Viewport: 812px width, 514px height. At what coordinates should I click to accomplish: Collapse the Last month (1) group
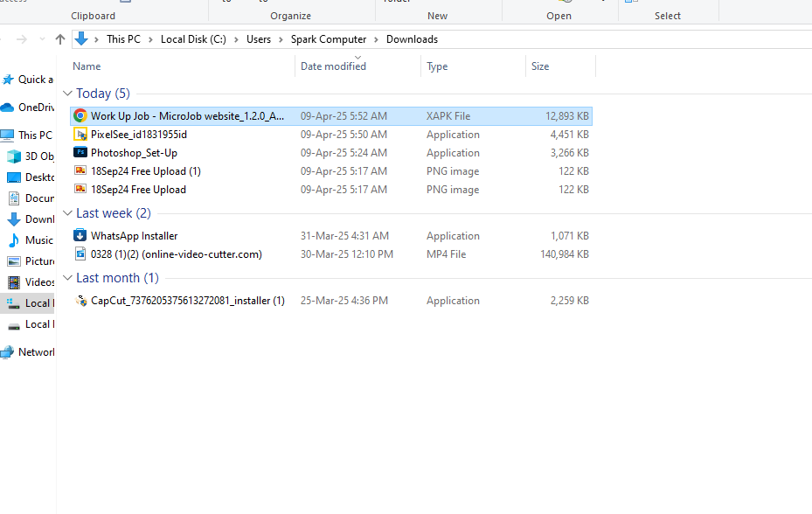[67, 278]
